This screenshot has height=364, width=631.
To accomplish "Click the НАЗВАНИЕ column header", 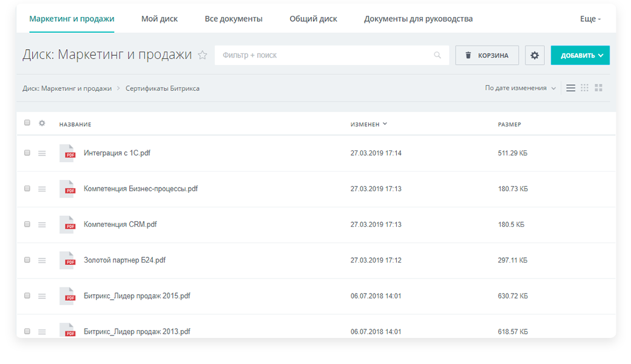I will tap(75, 125).
